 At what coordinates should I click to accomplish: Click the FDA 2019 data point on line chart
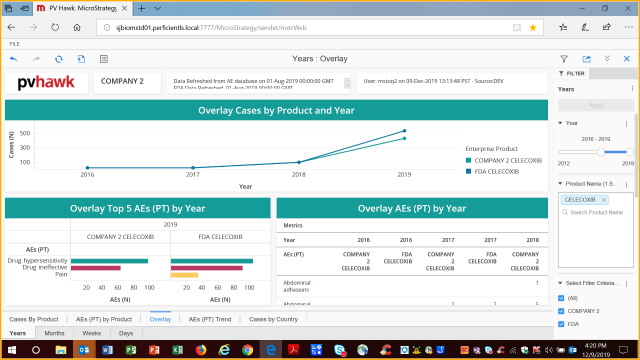pyautogui.click(x=404, y=131)
